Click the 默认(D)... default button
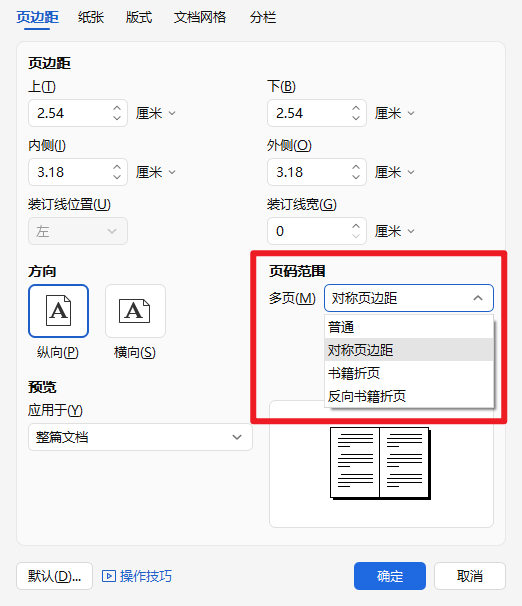522x606 pixels. pos(54,576)
